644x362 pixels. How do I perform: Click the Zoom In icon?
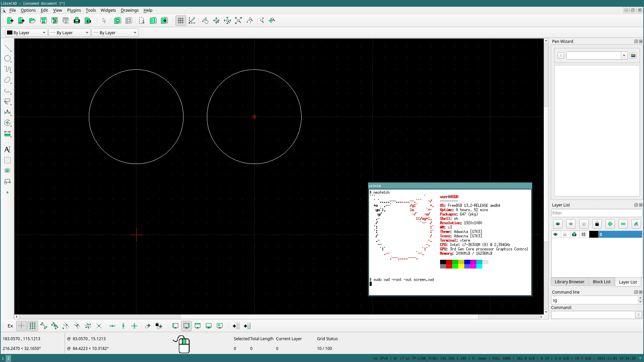point(216,21)
